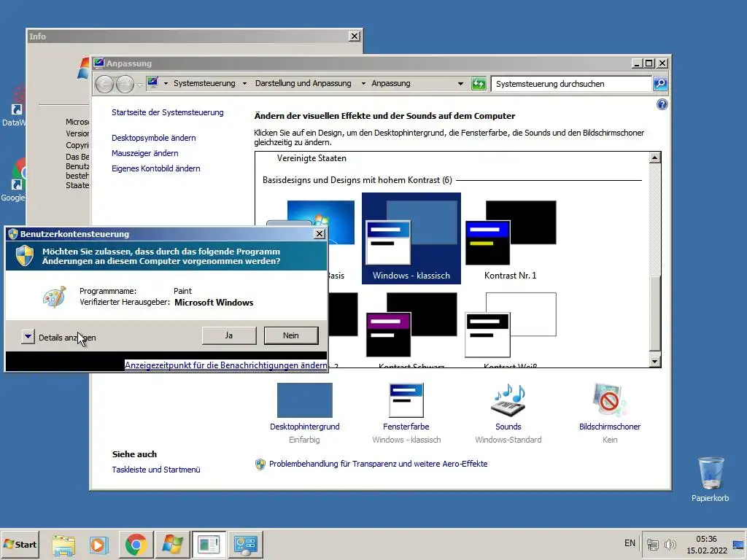Viewport: 747px width, 560px height.
Task: Click the Anpassung breadcrumb
Action: [391, 83]
